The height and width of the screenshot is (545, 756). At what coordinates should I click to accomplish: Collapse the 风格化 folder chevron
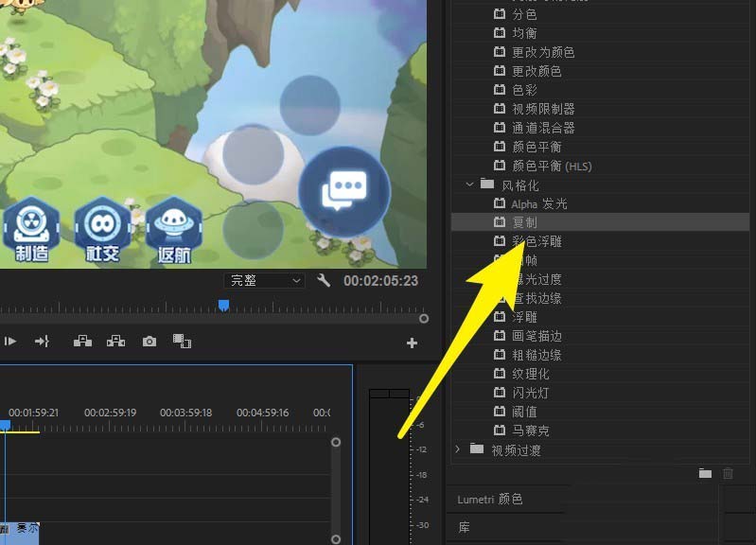click(469, 185)
